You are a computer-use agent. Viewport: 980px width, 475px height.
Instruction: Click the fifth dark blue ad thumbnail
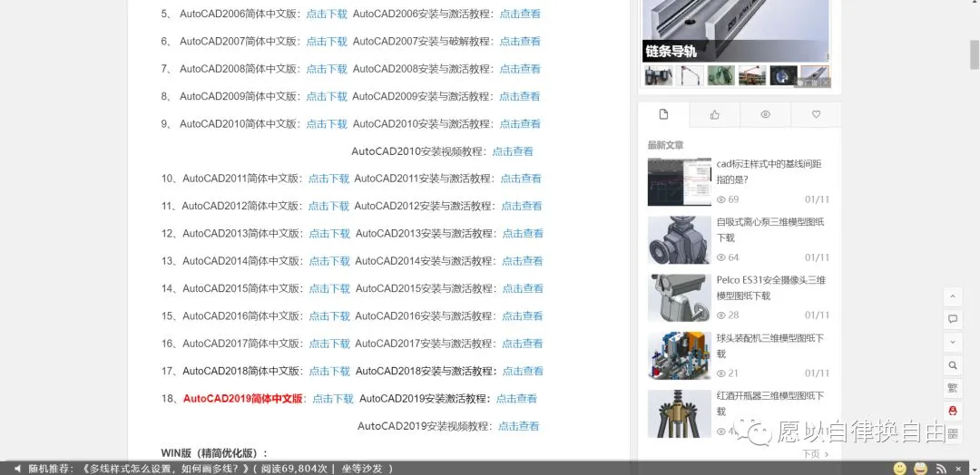784,75
